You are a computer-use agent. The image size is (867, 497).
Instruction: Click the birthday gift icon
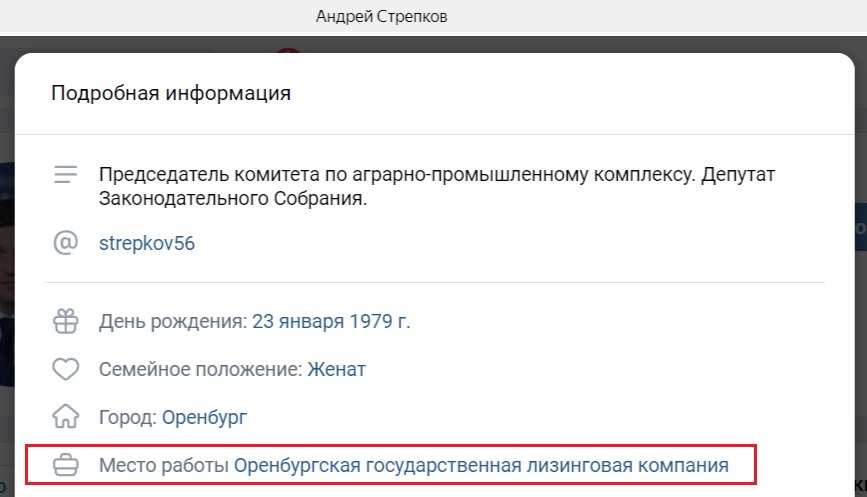coord(66,322)
